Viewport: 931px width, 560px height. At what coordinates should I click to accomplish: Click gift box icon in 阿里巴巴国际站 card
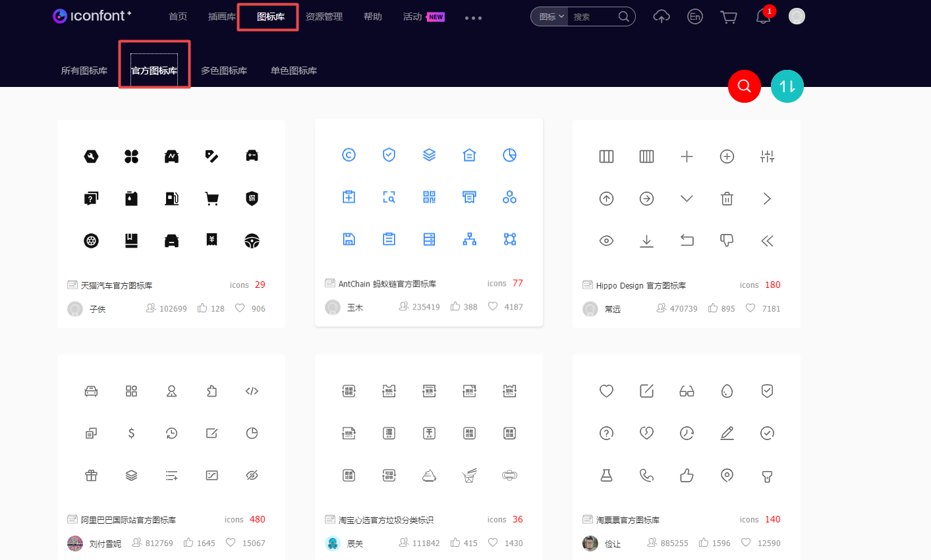(91, 475)
